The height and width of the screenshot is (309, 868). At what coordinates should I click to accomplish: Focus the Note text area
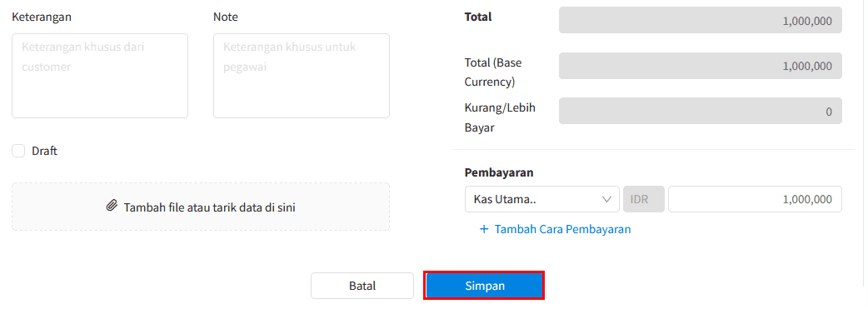click(x=302, y=76)
